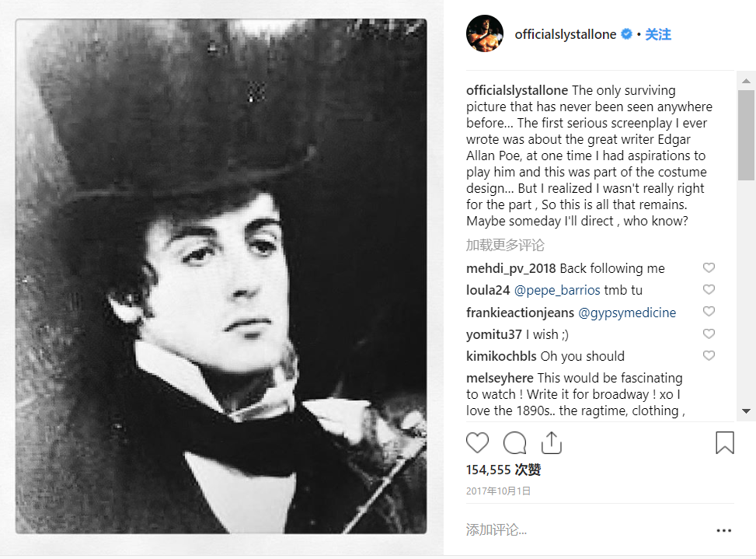Click the blue 关注 follow button
Viewport: 756px width, 559px height.
pyautogui.click(x=658, y=34)
